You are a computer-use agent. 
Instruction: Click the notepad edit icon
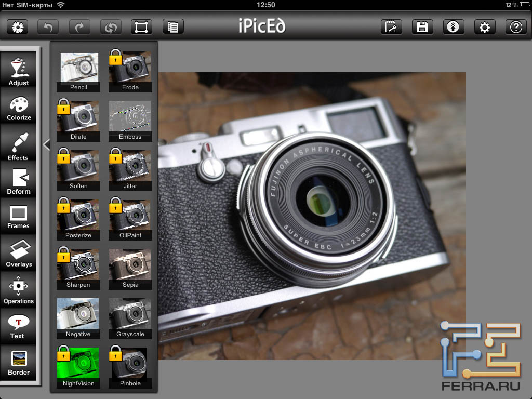391,27
